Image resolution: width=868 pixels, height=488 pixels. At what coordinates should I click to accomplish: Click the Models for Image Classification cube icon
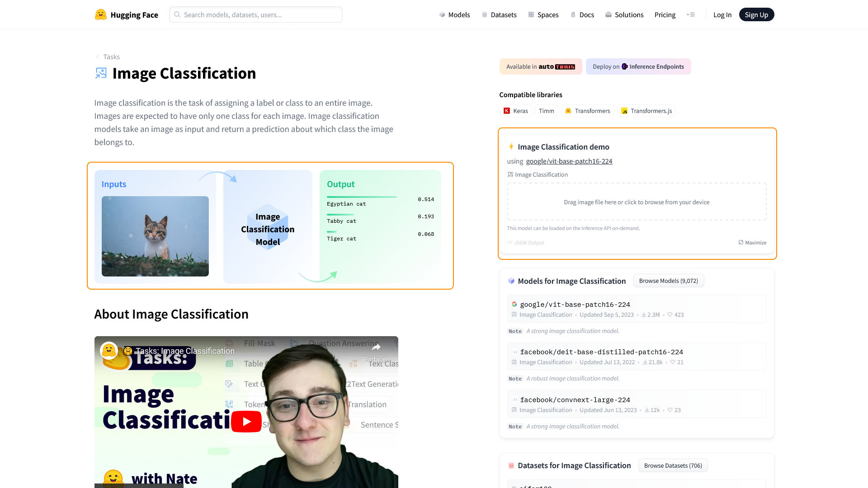[511, 281]
